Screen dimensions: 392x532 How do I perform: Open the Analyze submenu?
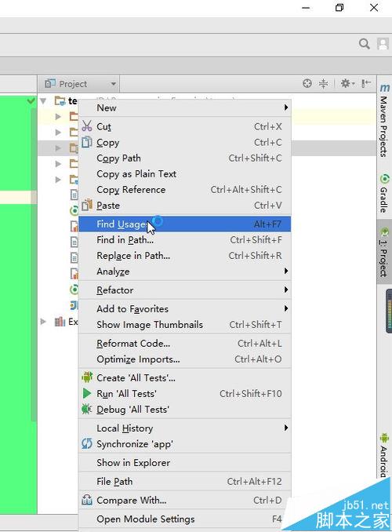185,271
